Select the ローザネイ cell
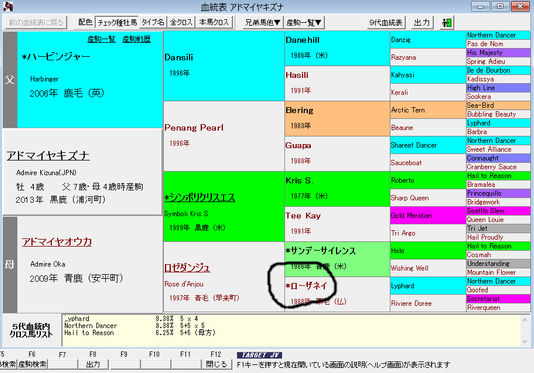 [337, 294]
